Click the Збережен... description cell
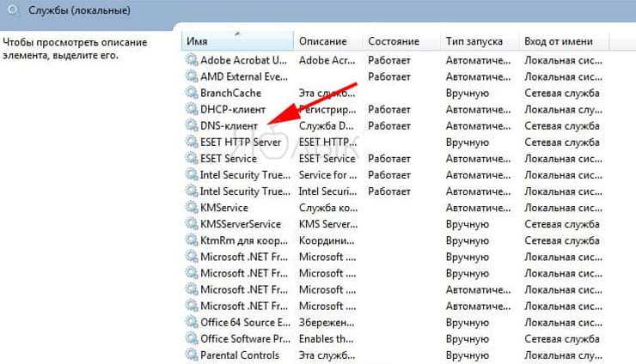636x364 pixels. [327, 323]
